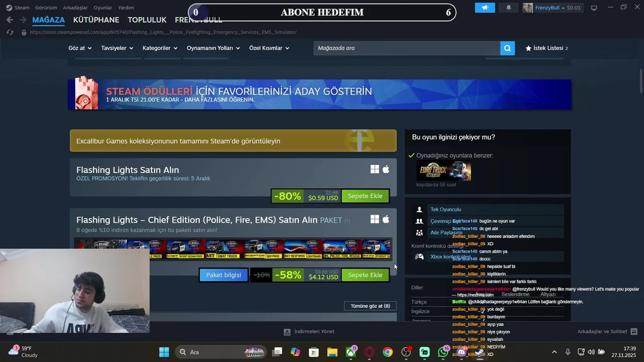
Task: Go back with the Steam back arrow
Action: pyautogui.click(x=10, y=20)
